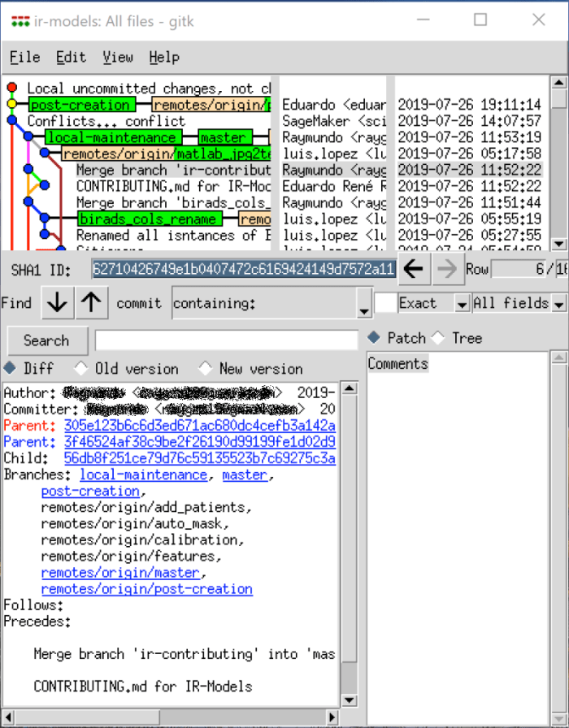Click the Find next down arrow button

point(57,303)
